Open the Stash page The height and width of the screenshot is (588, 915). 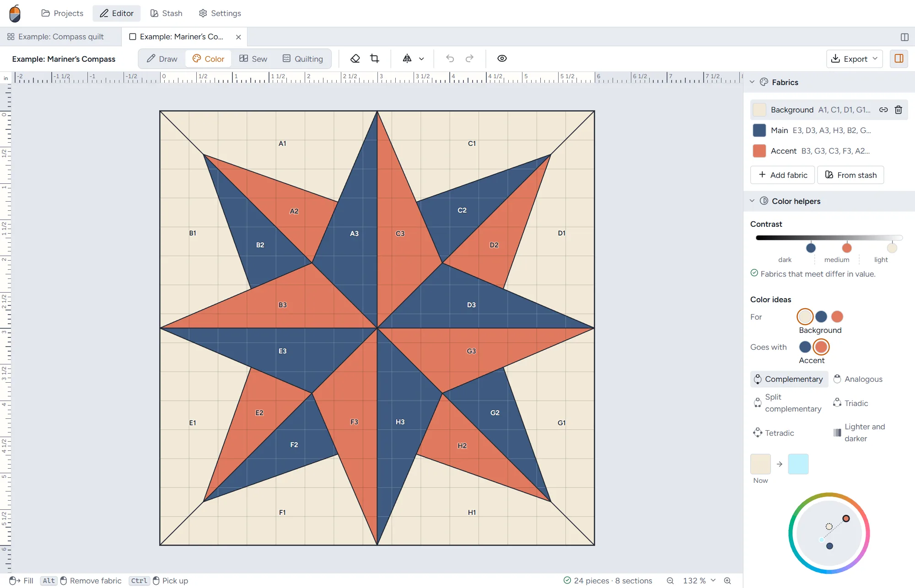coord(167,13)
